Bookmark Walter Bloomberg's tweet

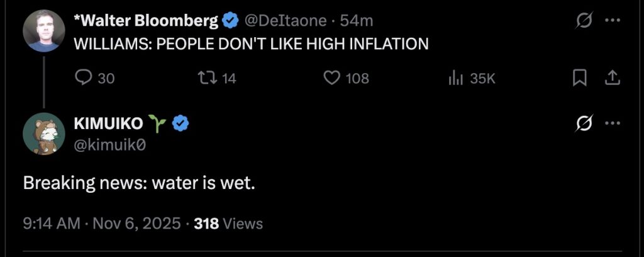(x=579, y=78)
